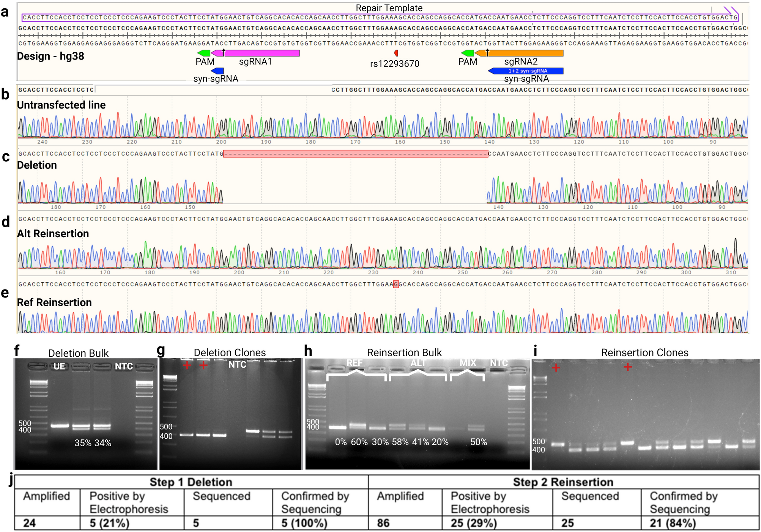Click leftmost red plus in Reinsertion Clones gel

556,367
